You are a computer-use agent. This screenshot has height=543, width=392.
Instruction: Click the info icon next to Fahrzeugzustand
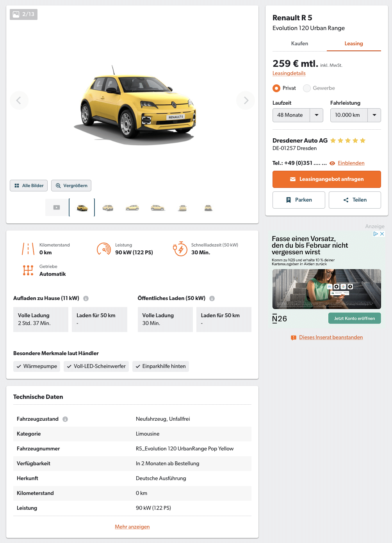pyautogui.click(x=65, y=419)
